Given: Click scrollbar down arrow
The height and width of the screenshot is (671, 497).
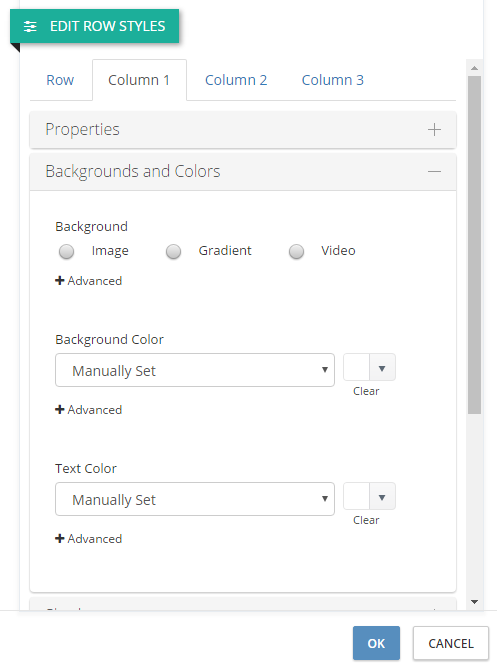Looking at the screenshot, I should (474, 602).
